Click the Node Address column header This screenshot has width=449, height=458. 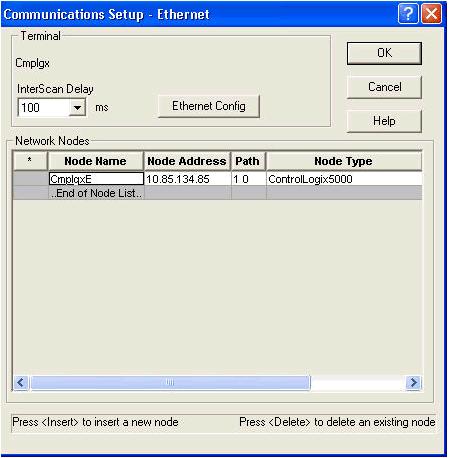(x=187, y=161)
